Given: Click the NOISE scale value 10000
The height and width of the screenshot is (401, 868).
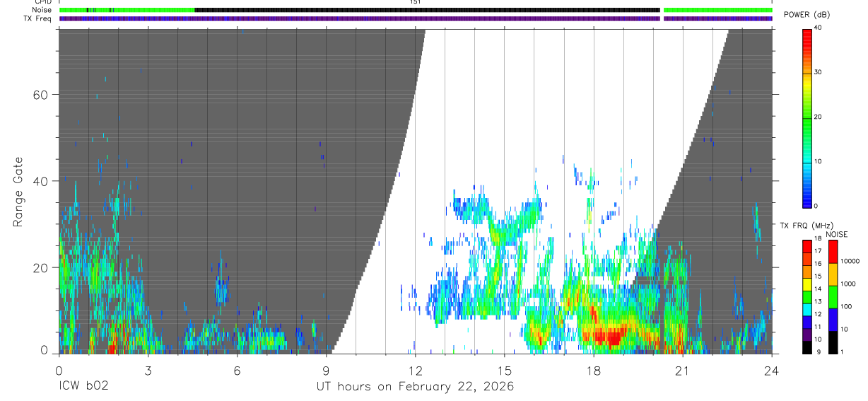Looking at the screenshot, I should (850, 261).
